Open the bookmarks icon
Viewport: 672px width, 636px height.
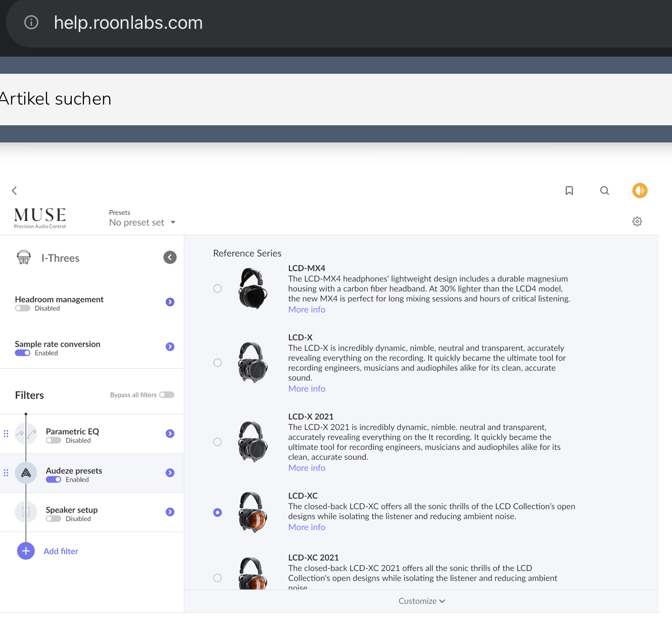[x=569, y=190]
